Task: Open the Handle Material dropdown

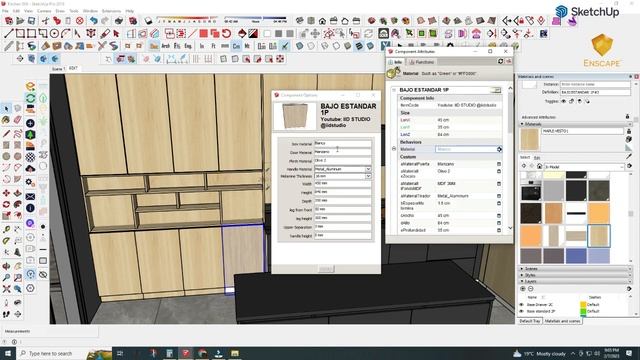Action: coord(368,169)
